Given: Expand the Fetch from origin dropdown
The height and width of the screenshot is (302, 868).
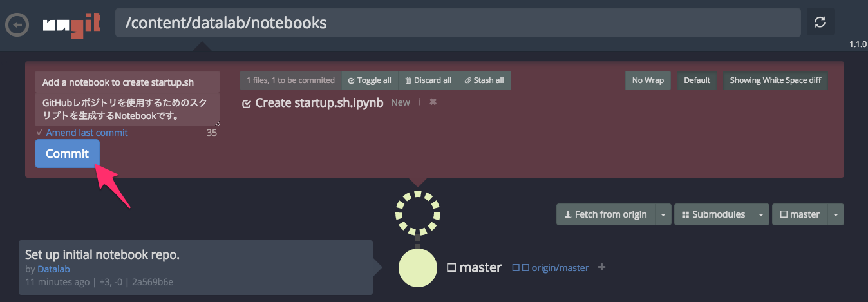Looking at the screenshot, I should click(663, 214).
